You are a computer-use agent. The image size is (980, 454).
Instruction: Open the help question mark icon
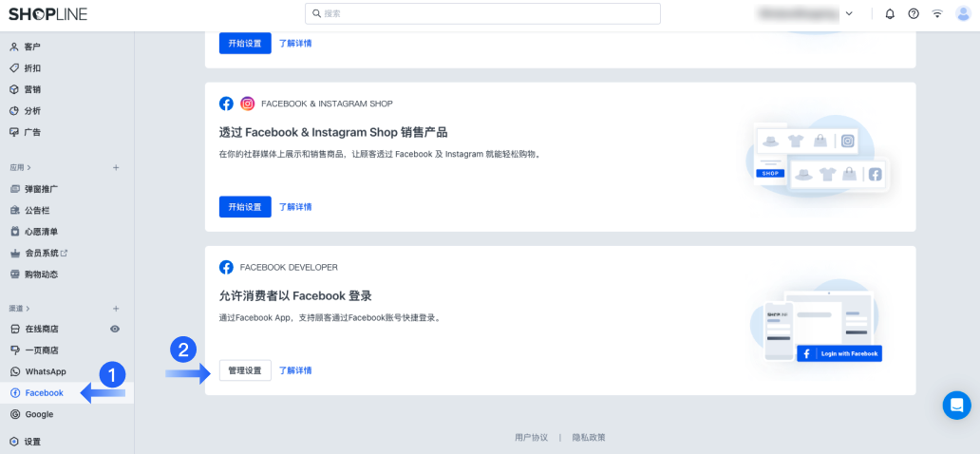point(914,13)
